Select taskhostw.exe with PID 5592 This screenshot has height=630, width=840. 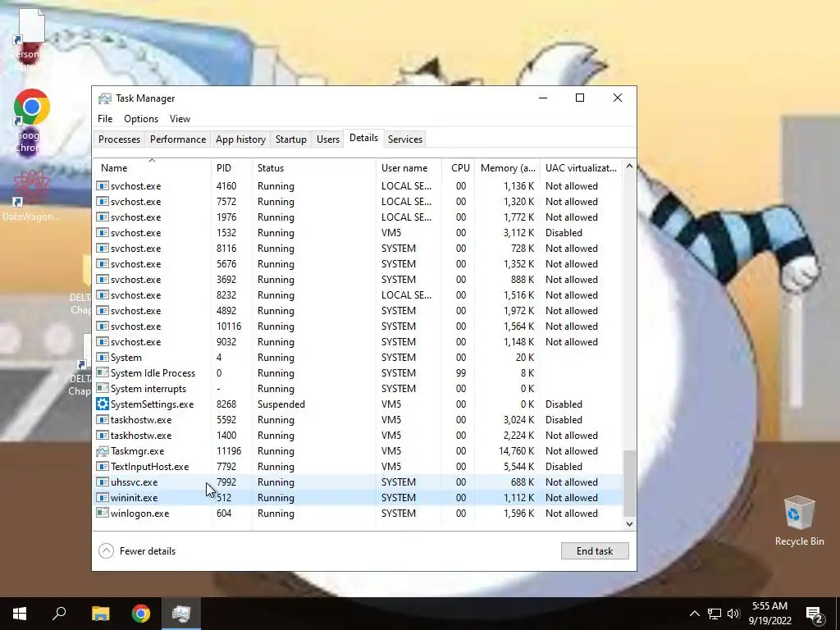[x=358, y=420]
